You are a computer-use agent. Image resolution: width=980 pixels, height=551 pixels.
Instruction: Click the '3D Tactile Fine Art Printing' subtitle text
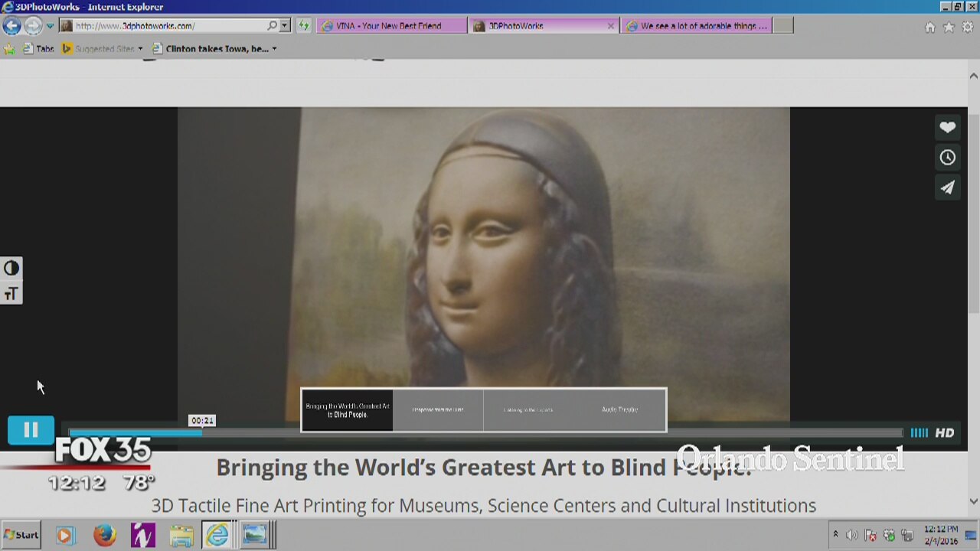[x=483, y=506]
